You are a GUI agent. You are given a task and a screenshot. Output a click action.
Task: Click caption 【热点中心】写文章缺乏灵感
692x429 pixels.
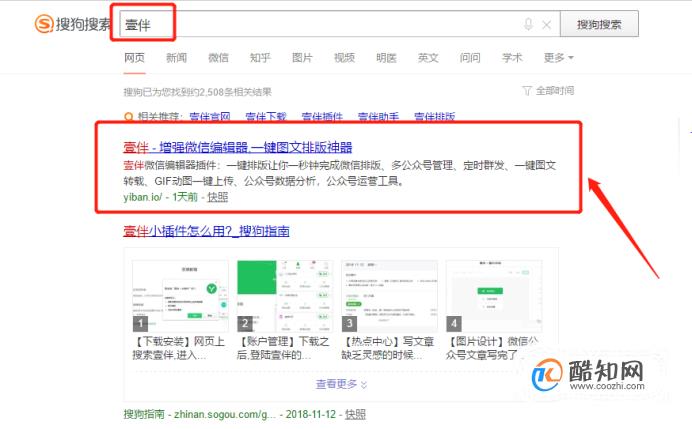click(387, 348)
